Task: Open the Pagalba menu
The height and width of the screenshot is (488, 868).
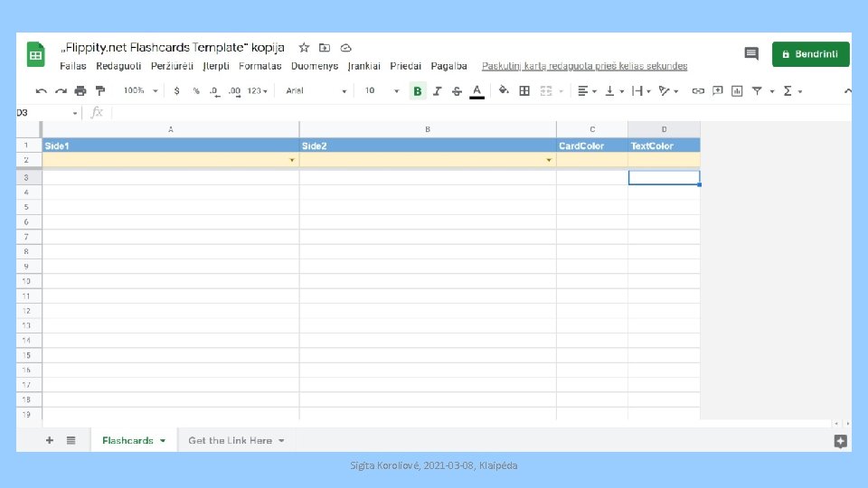Action: (449, 66)
